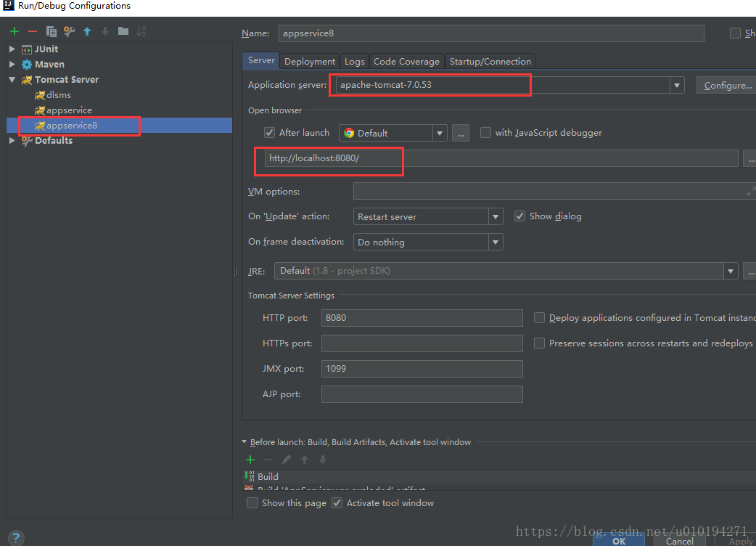Click browse button next to URL field

[749, 159]
